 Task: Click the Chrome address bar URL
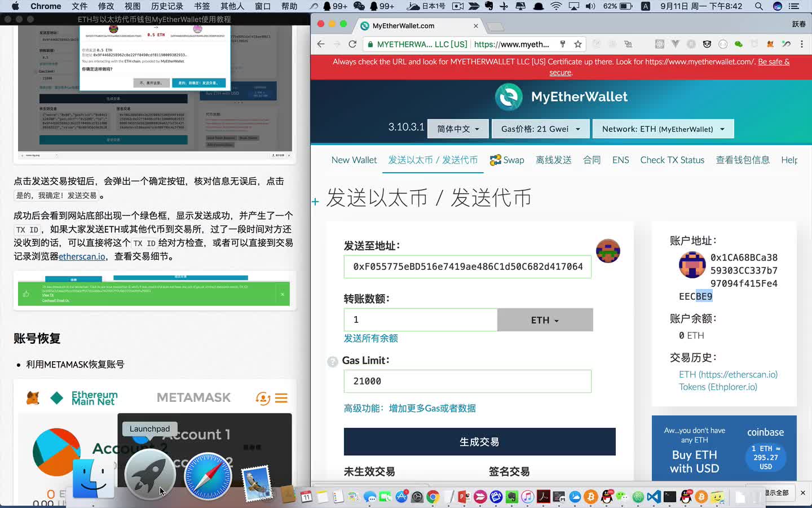click(x=511, y=44)
